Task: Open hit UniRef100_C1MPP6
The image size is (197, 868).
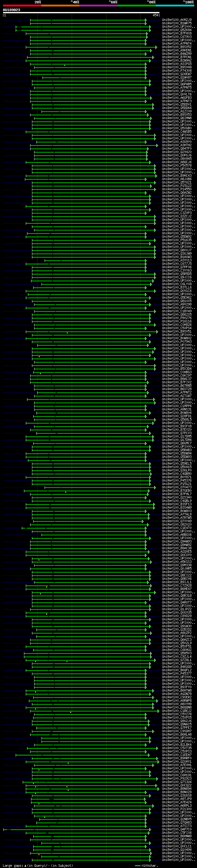Action: pyautogui.click(x=177, y=406)
